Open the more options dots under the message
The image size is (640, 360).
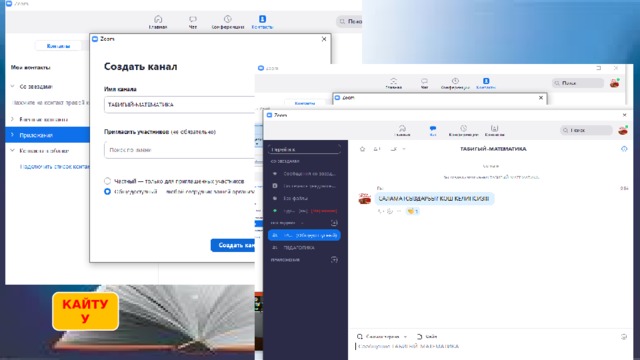(399, 211)
